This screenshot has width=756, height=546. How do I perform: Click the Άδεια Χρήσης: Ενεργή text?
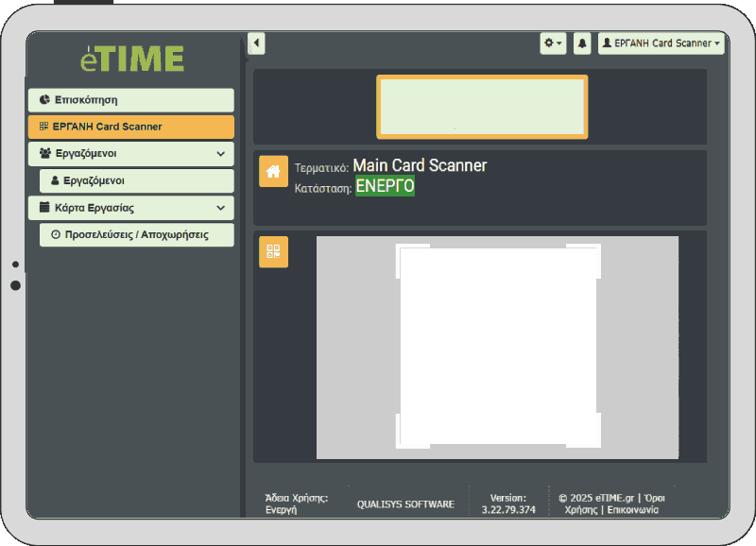tap(297, 503)
